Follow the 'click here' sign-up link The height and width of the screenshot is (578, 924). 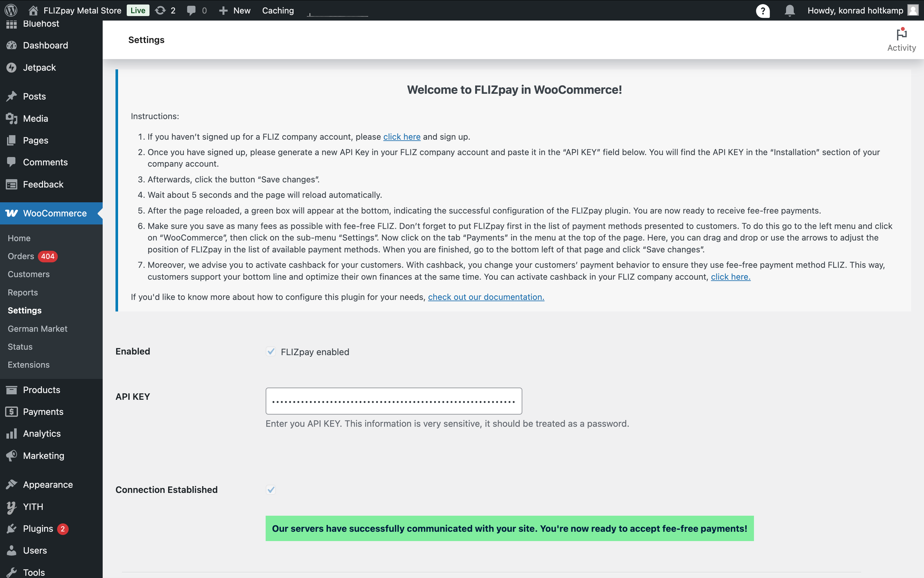pos(402,137)
